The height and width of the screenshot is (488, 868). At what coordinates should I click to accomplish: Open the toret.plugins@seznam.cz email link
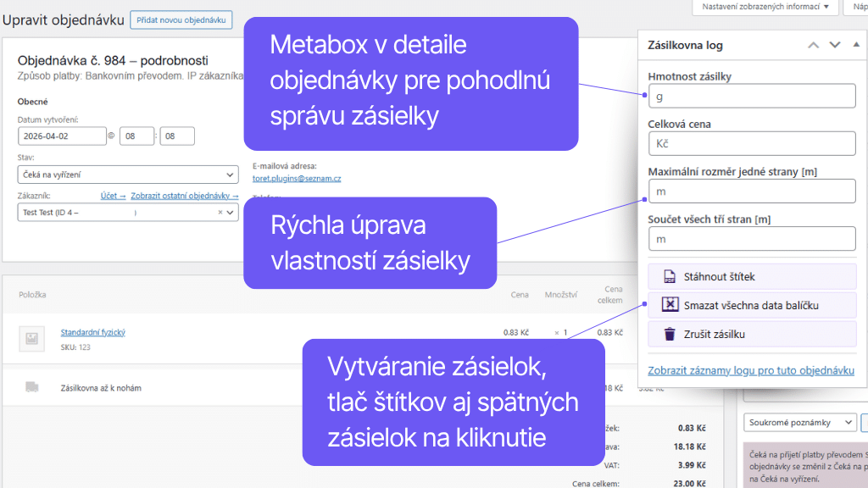click(297, 179)
